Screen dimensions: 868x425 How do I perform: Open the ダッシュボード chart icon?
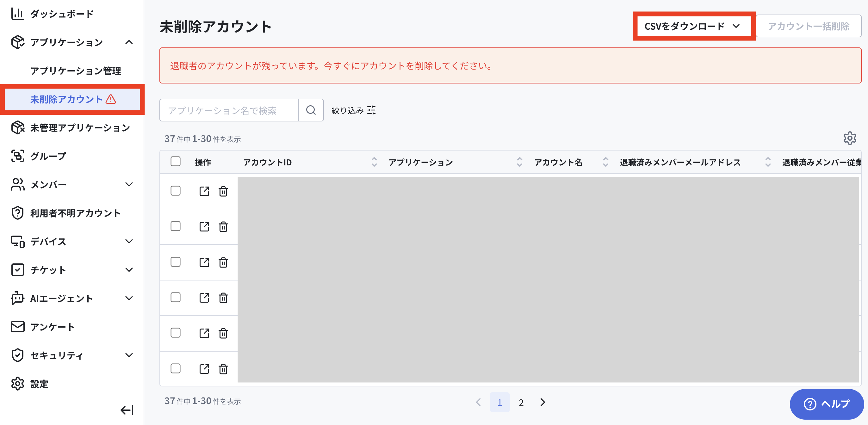point(17,14)
